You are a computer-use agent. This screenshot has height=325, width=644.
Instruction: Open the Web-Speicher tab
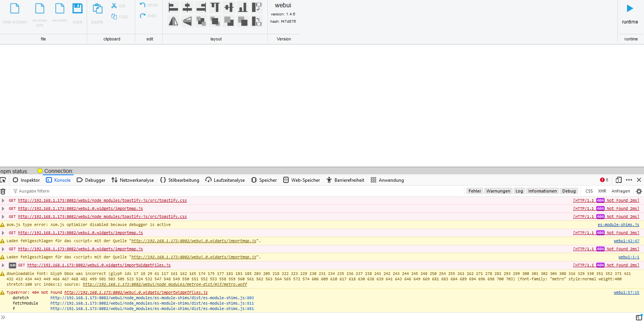click(301, 180)
